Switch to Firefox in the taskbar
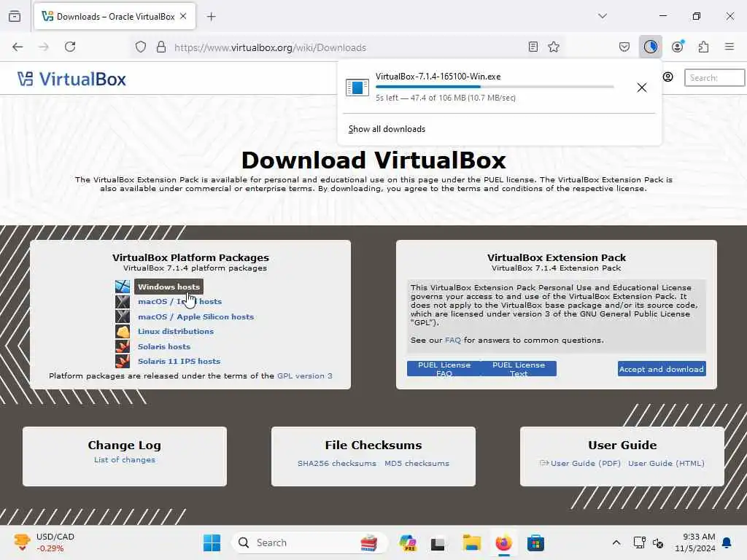Image resolution: width=747 pixels, height=560 pixels. pyautogui.click(x=503, y=542)
